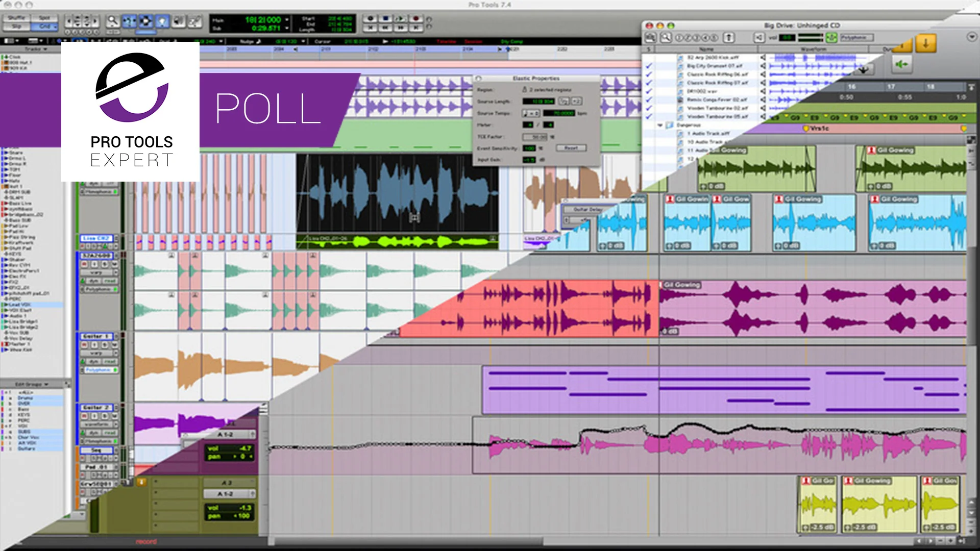Screen dimensions: 980x551
Task: Open the Grid mode dropdown arrow
Action: point(55,26)
